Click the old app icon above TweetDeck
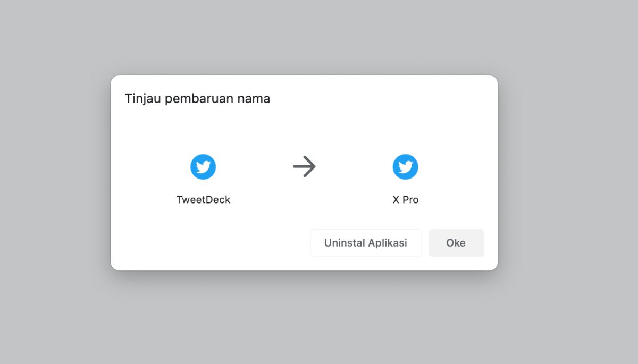Image resolution: width=638 pixels, height=364 pixels. tap(203, 167)
